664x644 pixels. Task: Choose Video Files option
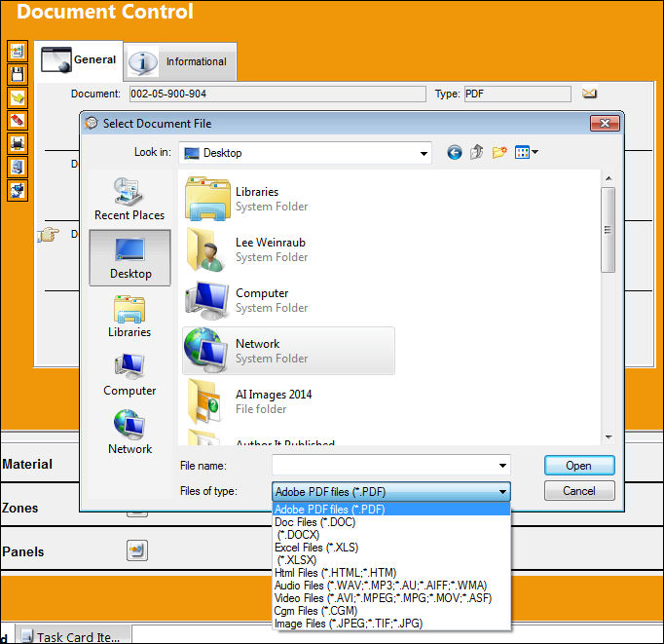point(391,598)
